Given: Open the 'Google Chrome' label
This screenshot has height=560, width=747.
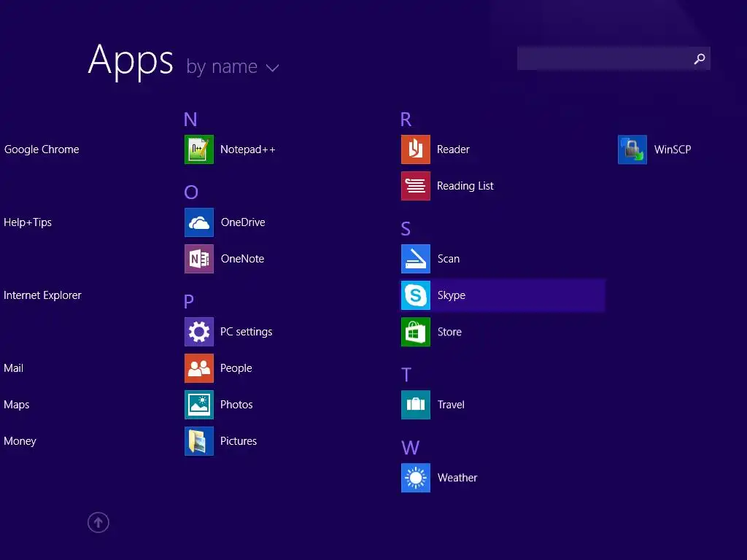Looking at the screenshot, I should tap(42, 149).
